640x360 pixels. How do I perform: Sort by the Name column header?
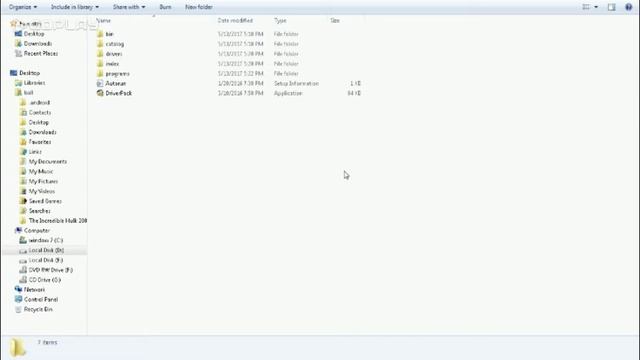pos(104,20)
